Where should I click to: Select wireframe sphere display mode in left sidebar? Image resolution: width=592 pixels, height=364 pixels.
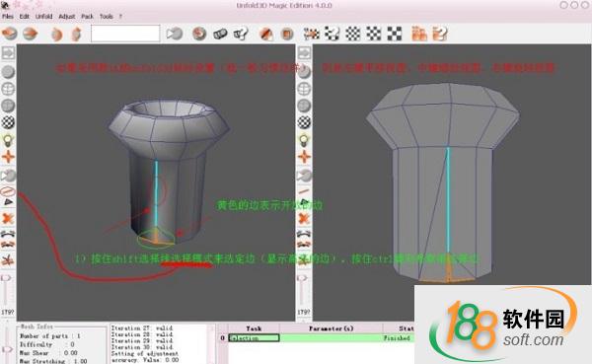pyautogui.click(x=8, y=89)
